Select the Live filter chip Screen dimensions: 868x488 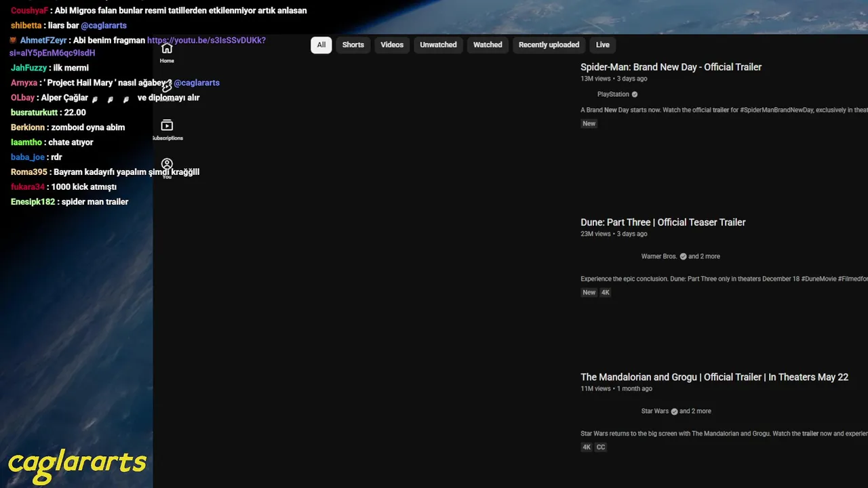click(603, 45)
